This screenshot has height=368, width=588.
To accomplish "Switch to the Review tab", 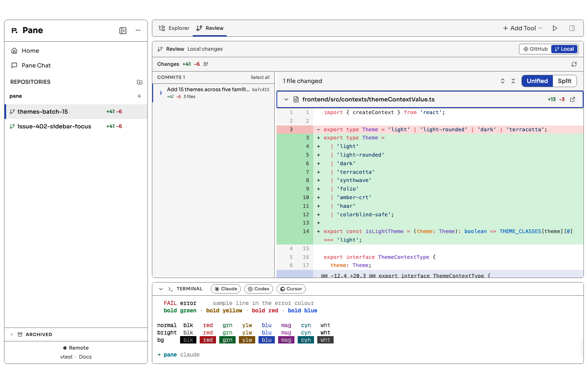I will pyautogui.click(x=210, y=28).
